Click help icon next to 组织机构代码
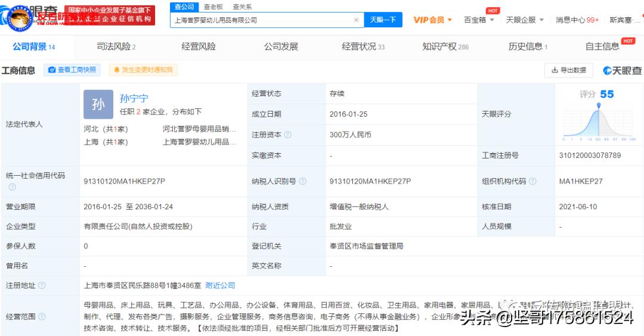This screenshot has width=644, height=336. (532, 181)
